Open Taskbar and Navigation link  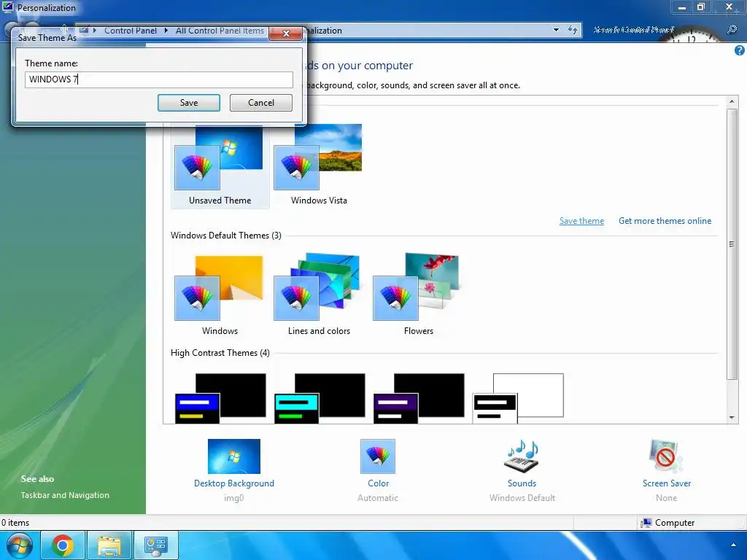pos(65,495)
